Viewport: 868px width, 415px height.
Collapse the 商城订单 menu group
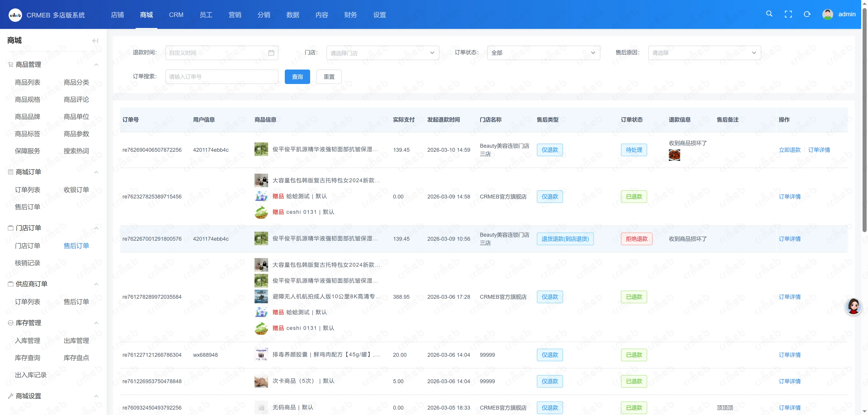click(x=96, y=172)
